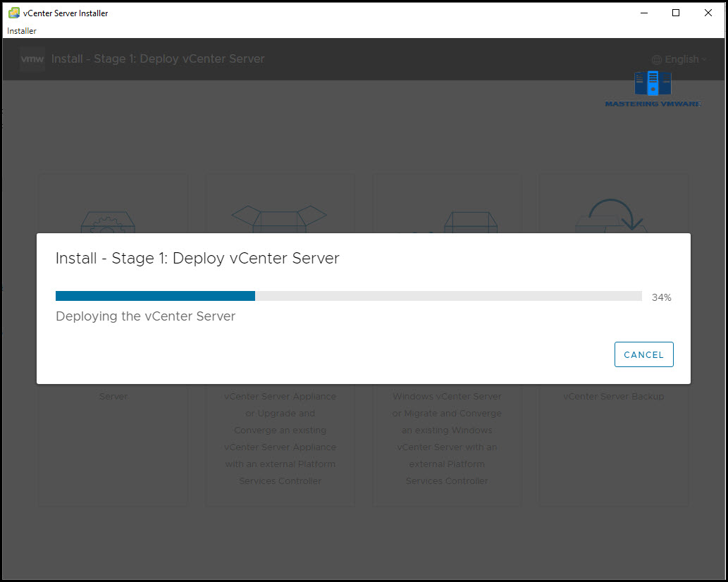728x582 pixels.
Task: Click the Windows vCenter Server card text
Action: 447,438
